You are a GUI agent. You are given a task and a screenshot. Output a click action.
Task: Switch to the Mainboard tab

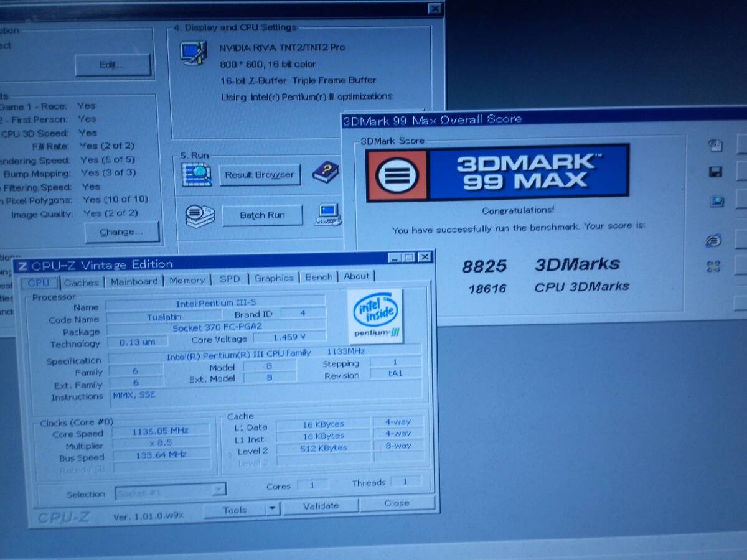tap(134, 281)
